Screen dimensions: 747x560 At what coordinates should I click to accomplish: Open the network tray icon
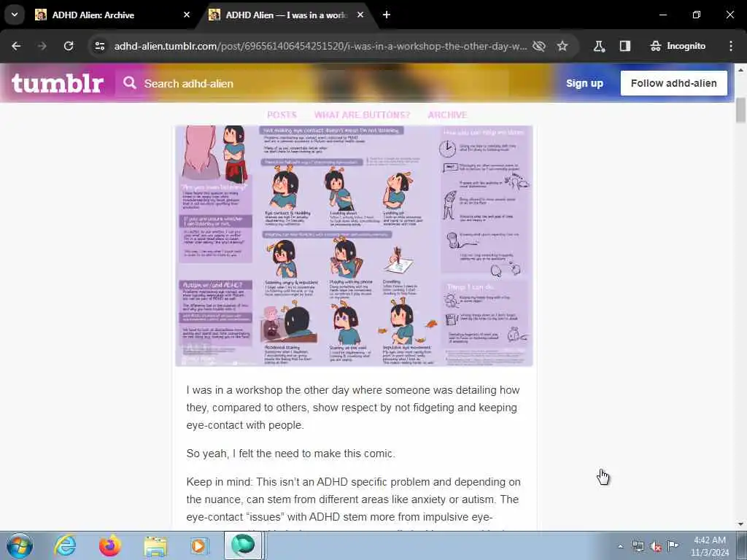[638, 546]
